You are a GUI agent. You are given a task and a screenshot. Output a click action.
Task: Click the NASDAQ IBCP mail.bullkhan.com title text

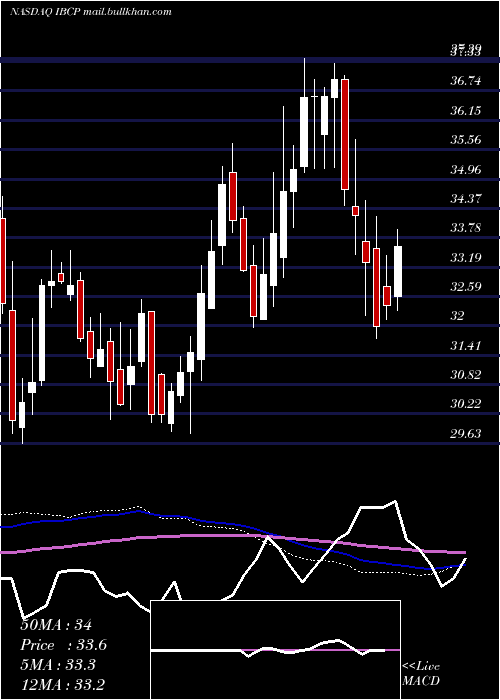pyautogui.click(x=91, y=12)
